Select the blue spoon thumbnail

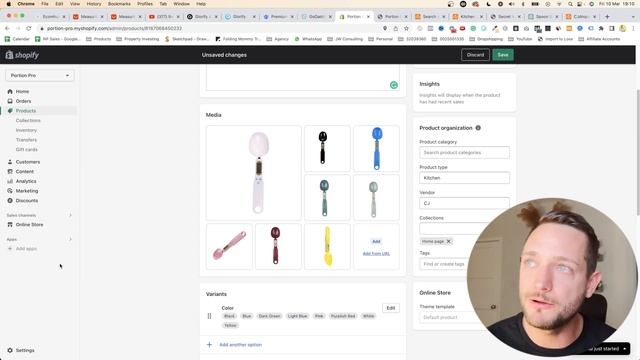[376, 149]
